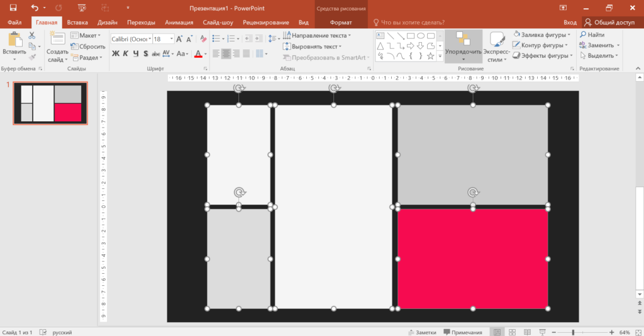644x336 pixels.
Task: Adjust the zoom slider handle
Action: (x=573, y=332)
